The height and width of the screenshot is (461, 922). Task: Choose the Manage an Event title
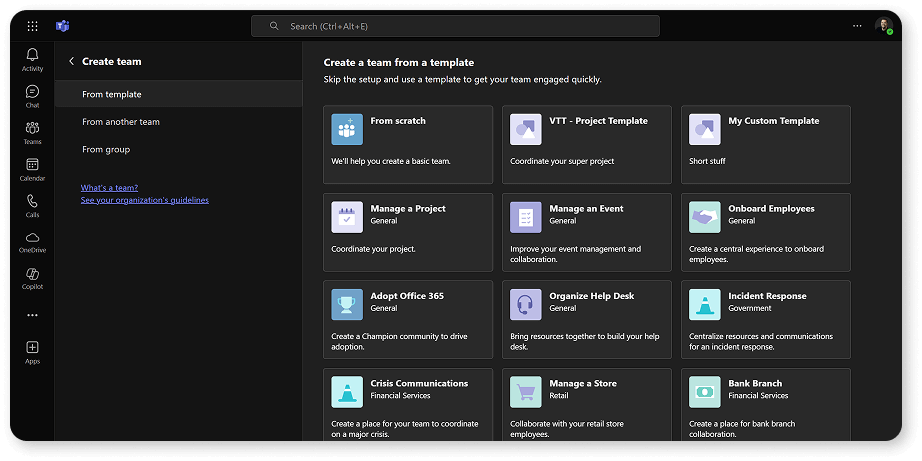[586, 208]
